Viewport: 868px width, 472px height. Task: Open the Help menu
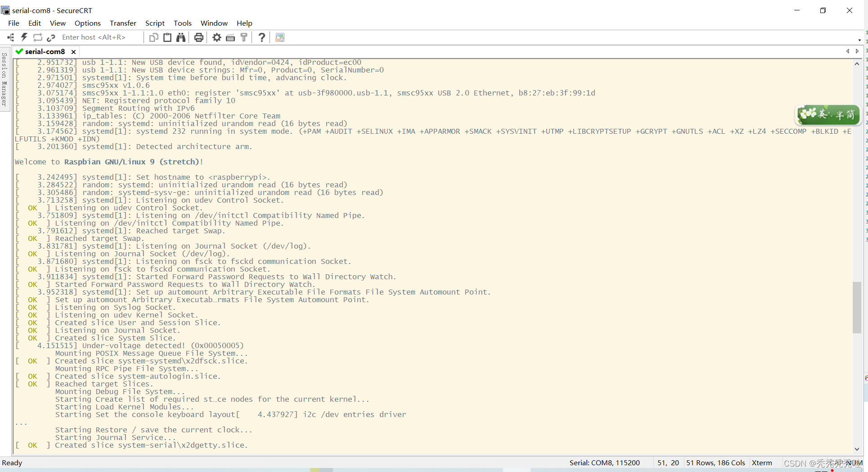pyautogui.click(x=244, y=23)
